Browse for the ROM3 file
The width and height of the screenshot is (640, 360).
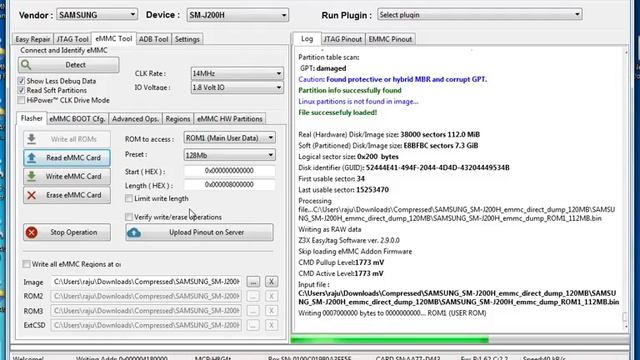[x=253, y=311]
